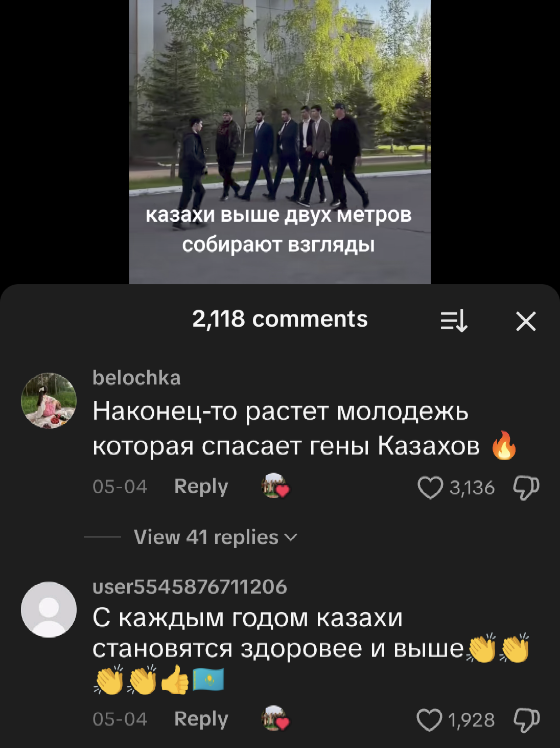Tap creator-liked badge on belochka's comment
The width and height of the screenshot is (560, 748).
[x=275, y=486]
